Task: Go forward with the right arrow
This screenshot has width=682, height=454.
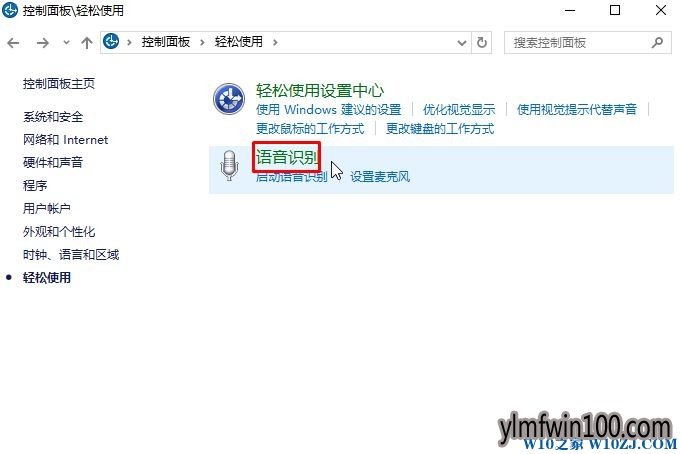Action: click(x=43, y=43)
